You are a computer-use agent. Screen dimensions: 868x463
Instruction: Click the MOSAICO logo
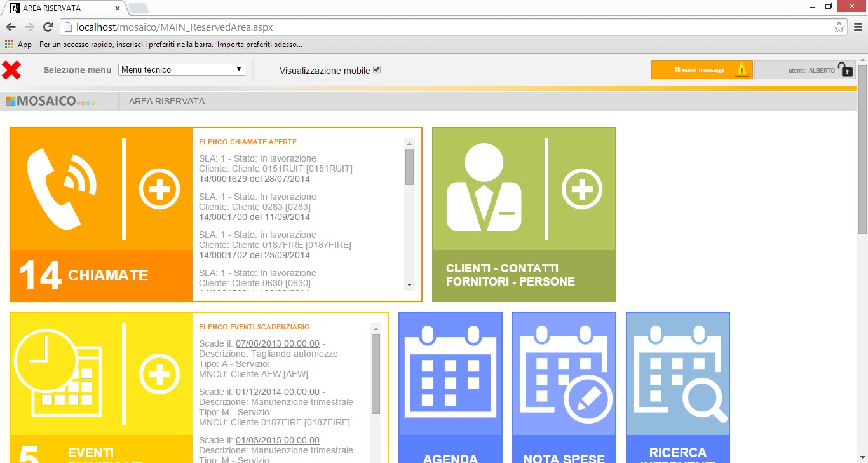(x=51, y=101)
